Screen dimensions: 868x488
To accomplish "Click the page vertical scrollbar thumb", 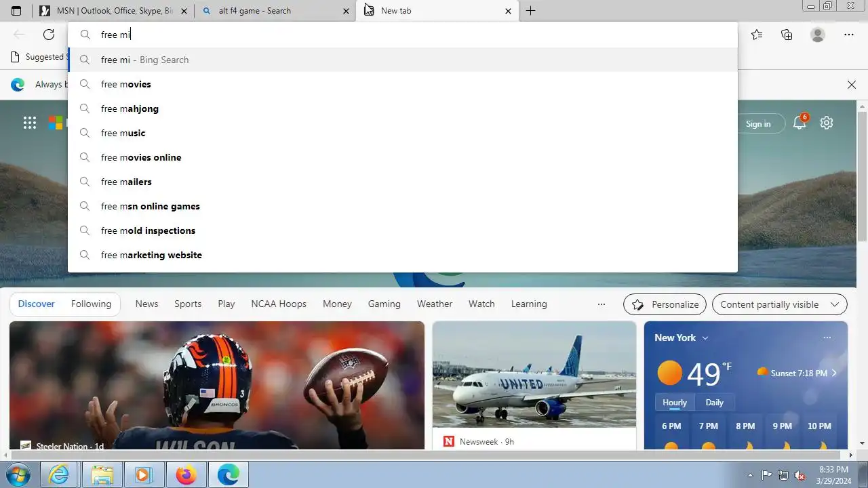I will pyautogui.click(x=862, y=177).
